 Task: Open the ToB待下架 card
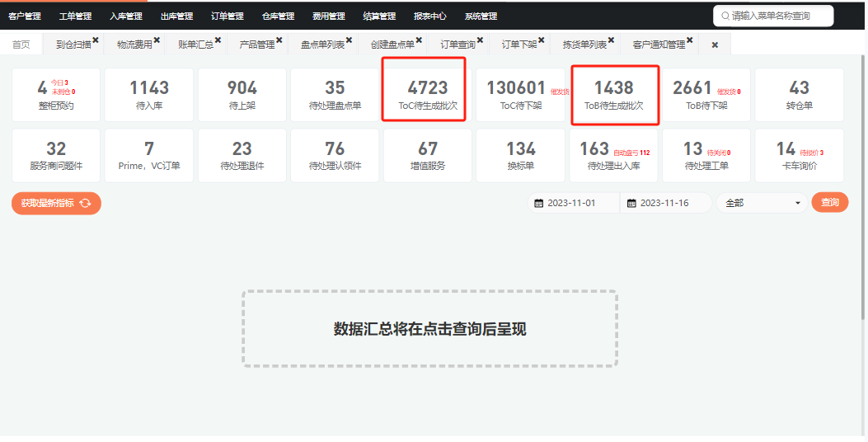(706, 95)
